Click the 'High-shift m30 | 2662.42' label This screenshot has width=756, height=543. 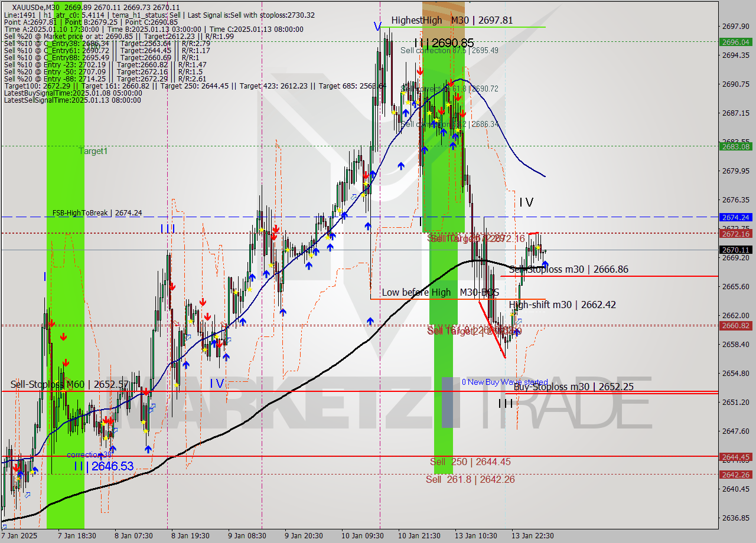(562, 305)
